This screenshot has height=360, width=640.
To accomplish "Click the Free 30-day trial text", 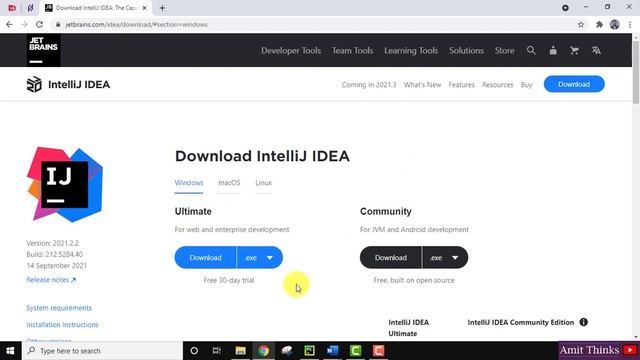I will [229, 280].
